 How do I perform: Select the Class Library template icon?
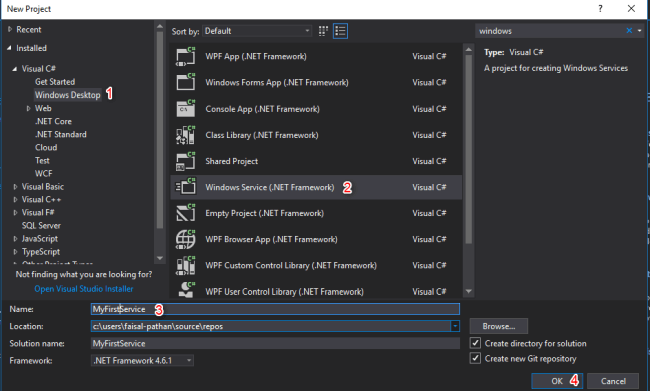(x=185, y=135)
